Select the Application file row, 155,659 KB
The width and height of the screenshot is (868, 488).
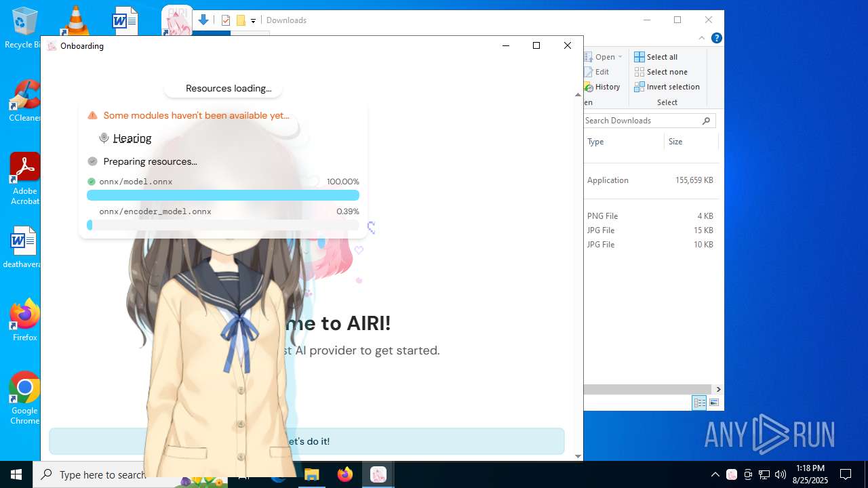pyautogui.click(x=650, y=180)
